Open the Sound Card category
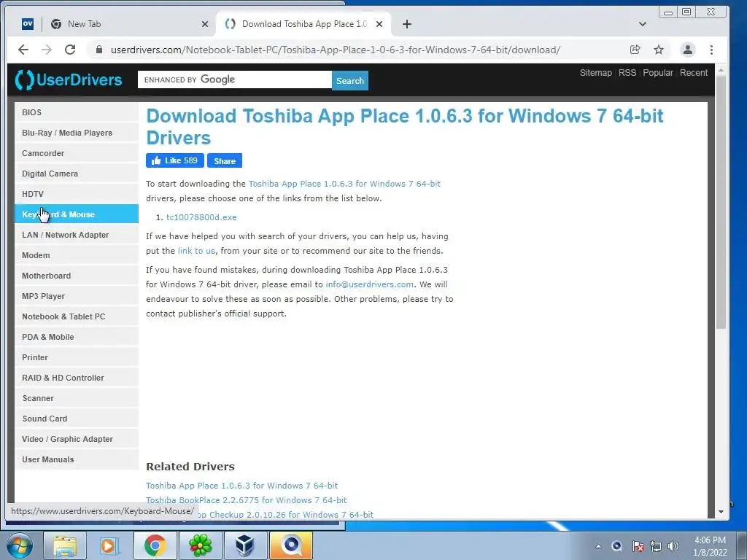 [77, 419]
